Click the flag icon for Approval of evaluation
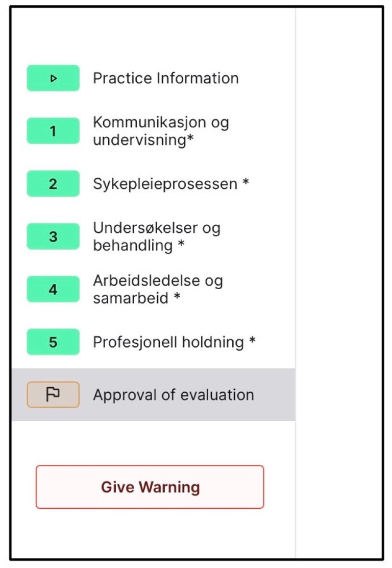The height and width of the screenshot is (568, 392). pos(53,395)
